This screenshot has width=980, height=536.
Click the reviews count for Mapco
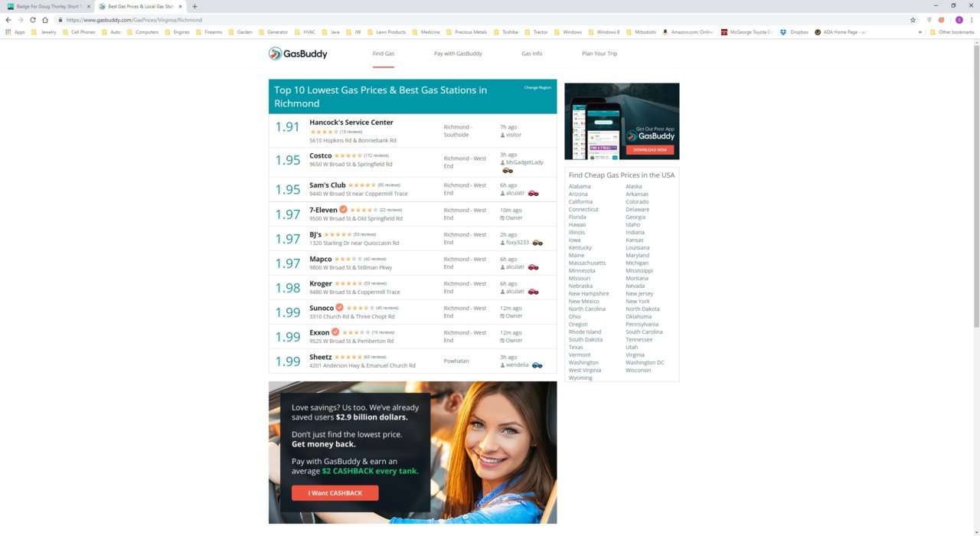point(375,259)
